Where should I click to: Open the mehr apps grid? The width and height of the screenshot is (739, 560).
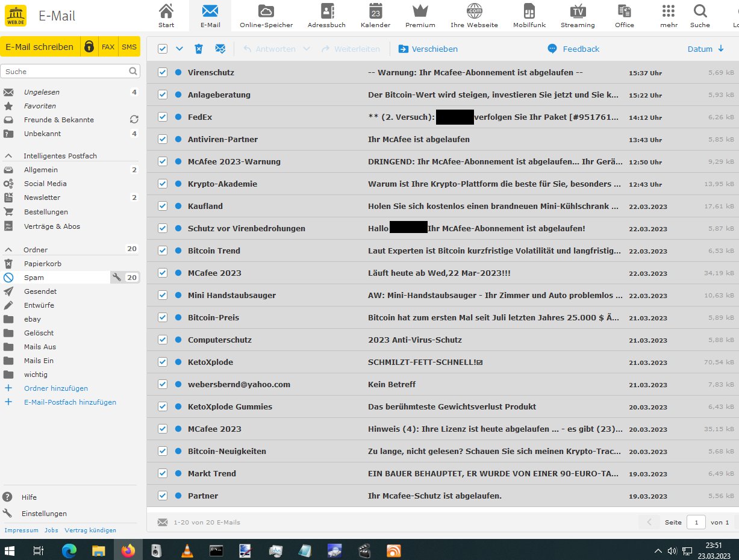[669, 11]
